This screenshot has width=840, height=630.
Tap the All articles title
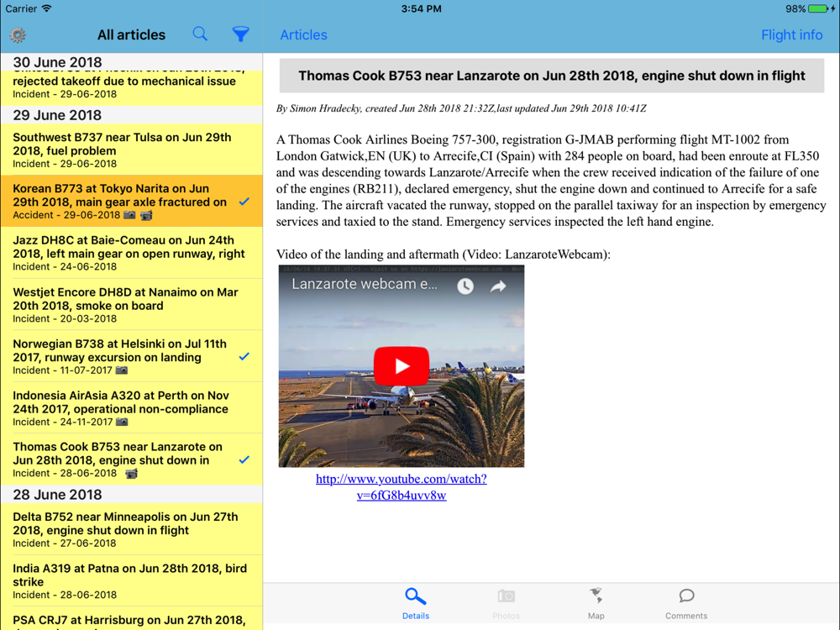[131, 34]
